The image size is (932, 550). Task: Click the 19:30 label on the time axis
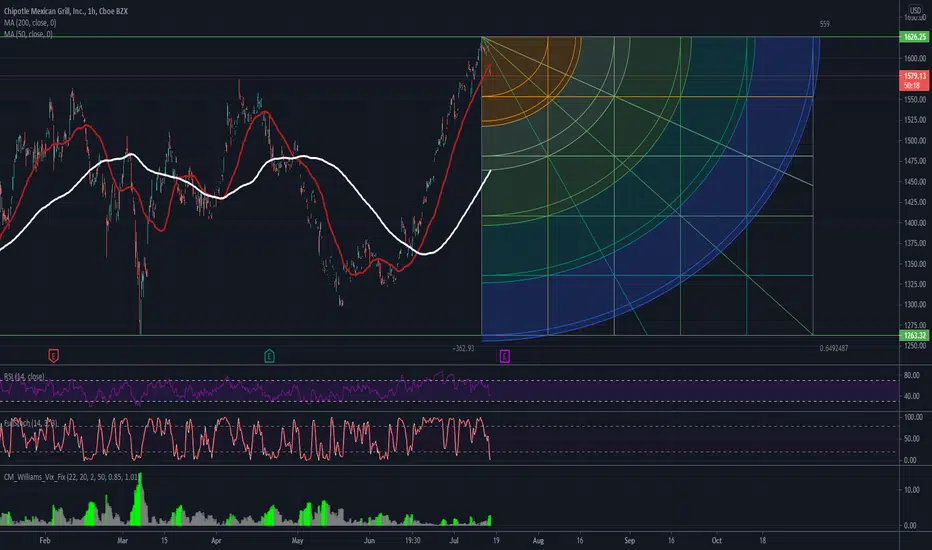point(413,540)
